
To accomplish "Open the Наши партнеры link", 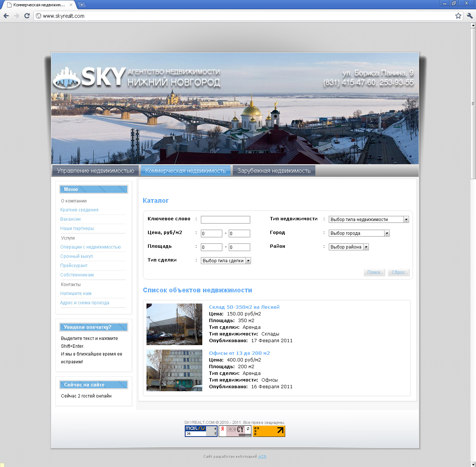I will point(77,228).
